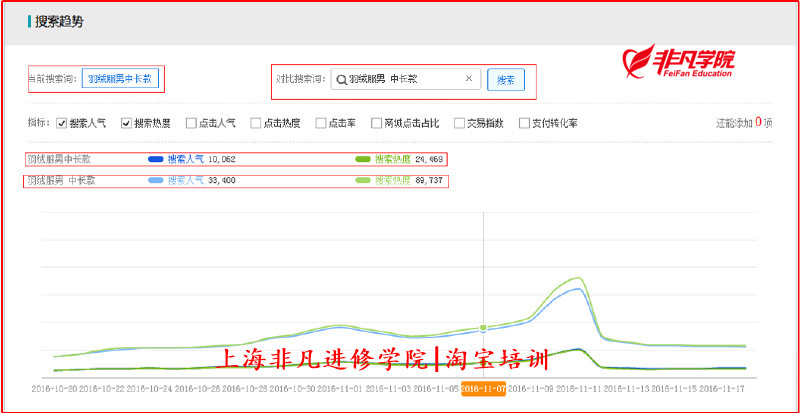Enable the 点击率 checkbox
The image size is (800, 413).
point(320,123)
